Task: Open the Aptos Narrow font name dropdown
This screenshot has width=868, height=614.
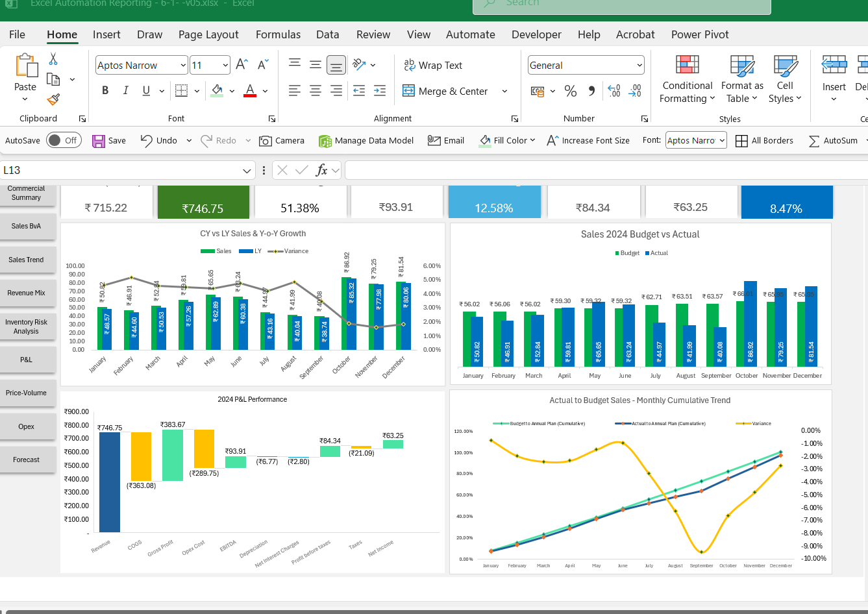Action: (183, 65)
